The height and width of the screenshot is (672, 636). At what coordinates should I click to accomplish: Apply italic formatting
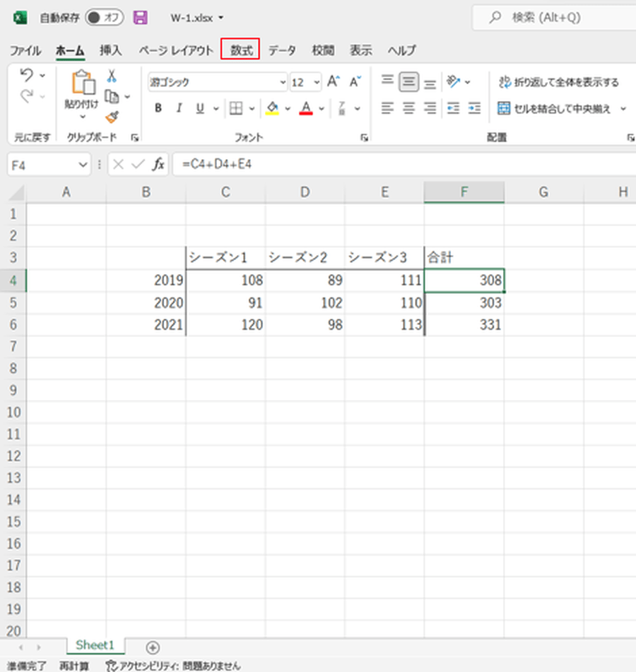[x=179, y=108]
